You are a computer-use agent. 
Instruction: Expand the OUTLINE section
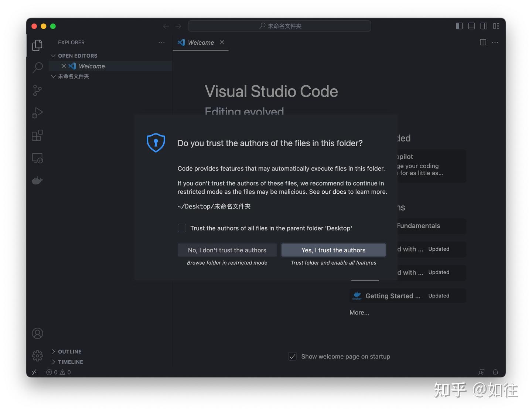coord(54,351)
